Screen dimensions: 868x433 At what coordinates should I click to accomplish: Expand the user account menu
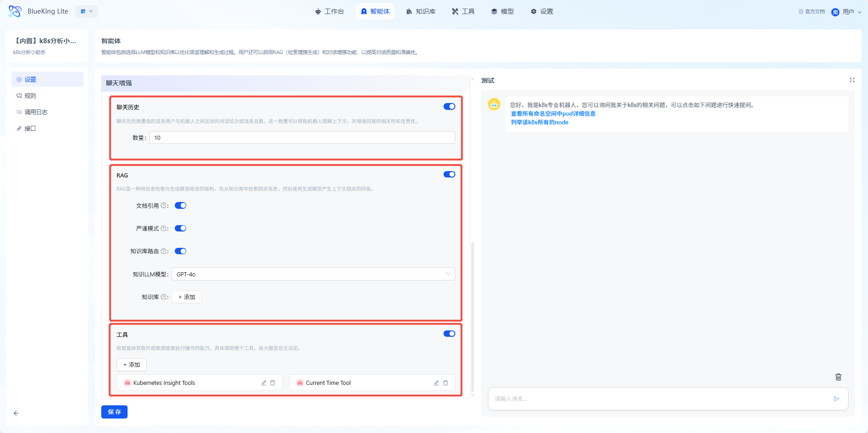pos(847,12)
